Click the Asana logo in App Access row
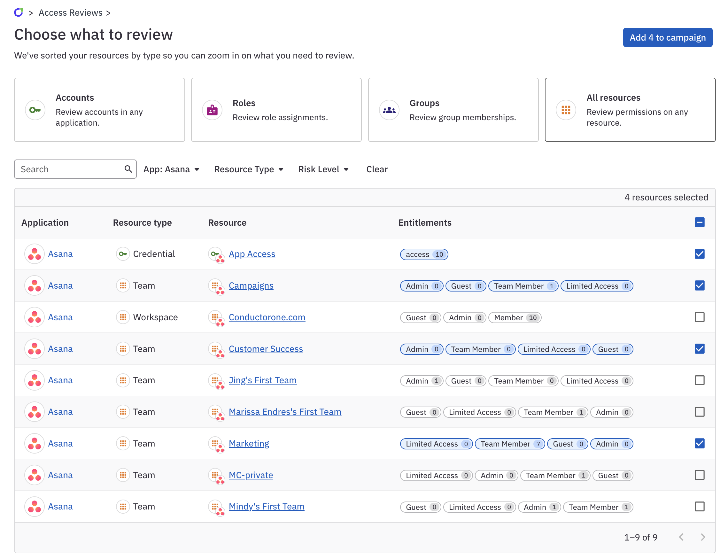 (x=34, y=254)
